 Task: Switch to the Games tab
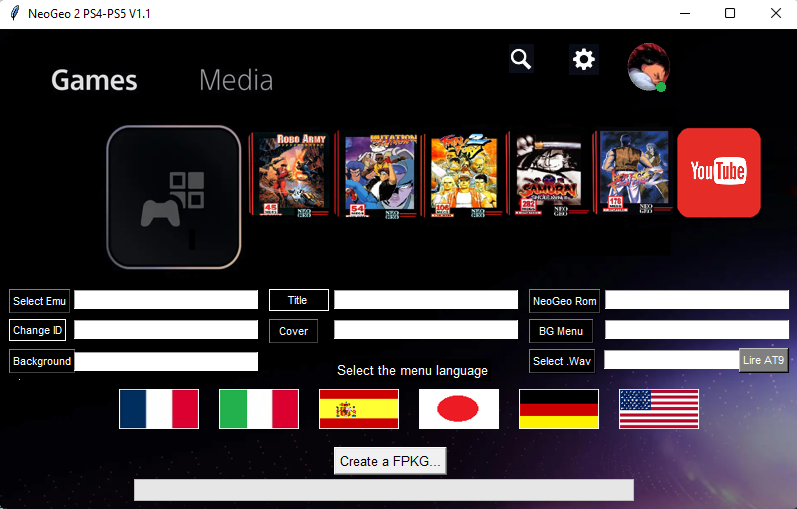click(x=94, y=80)
